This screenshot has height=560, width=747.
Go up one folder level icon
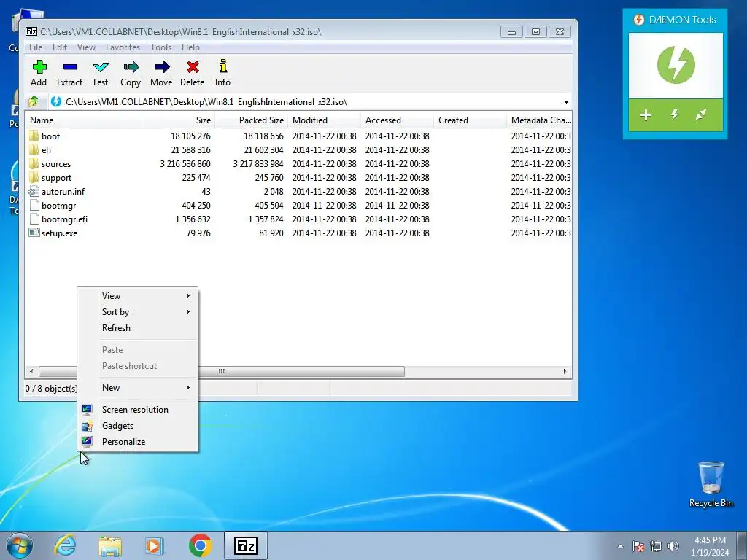pyautogui.click(x=34, y=101)
